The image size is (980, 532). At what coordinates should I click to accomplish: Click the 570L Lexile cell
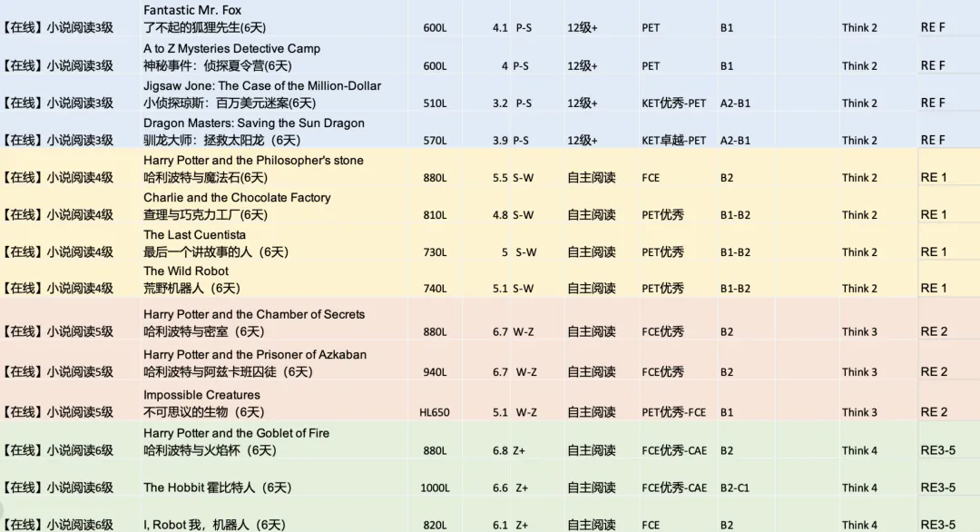(x=435, y=141)
